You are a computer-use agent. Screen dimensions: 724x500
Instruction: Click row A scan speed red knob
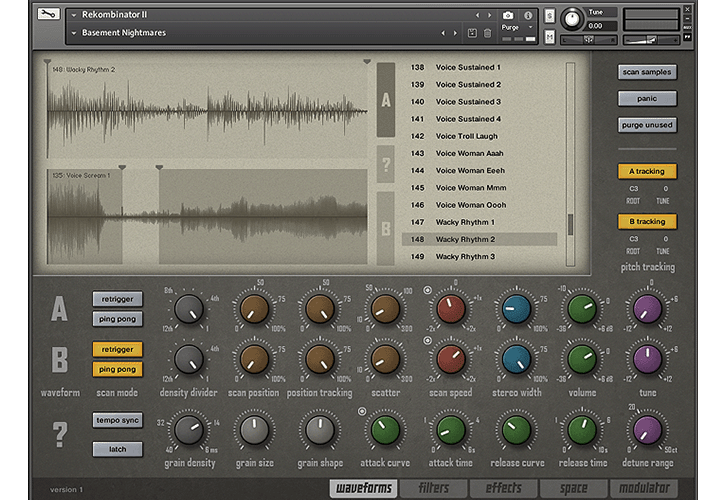451,309
